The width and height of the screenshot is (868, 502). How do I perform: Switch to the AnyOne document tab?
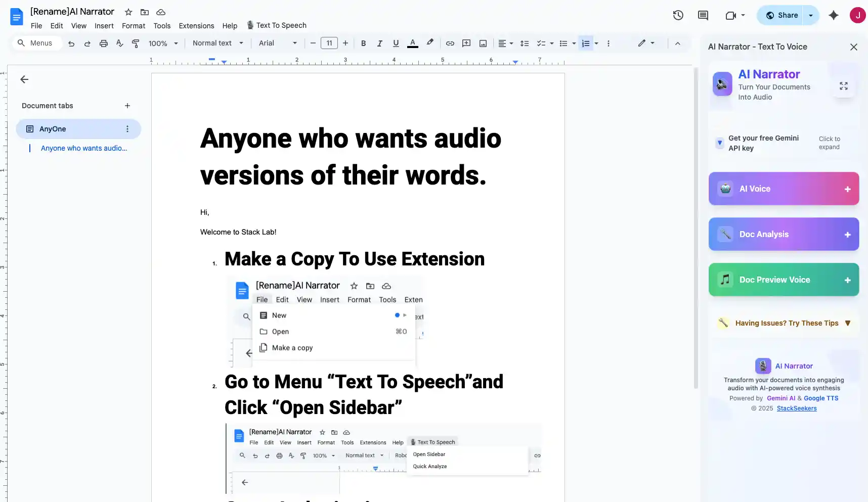pyautogui.click(x=52, y=129)
